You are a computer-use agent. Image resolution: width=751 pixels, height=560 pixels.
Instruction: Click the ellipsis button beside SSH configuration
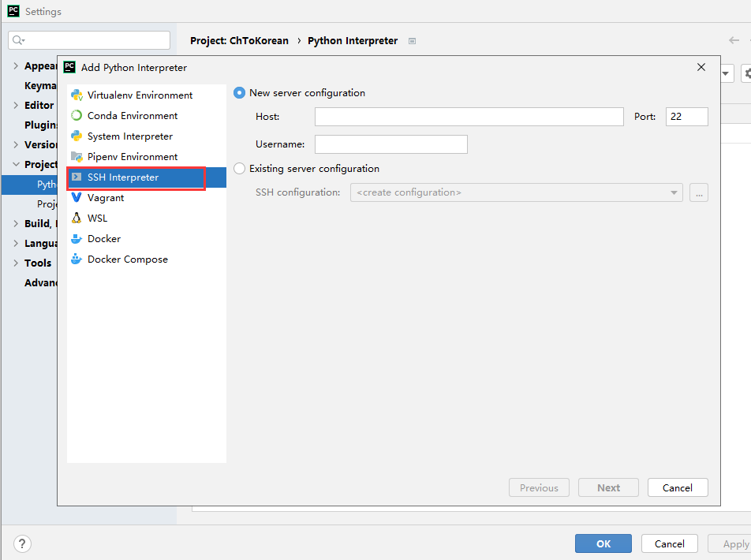699,192
